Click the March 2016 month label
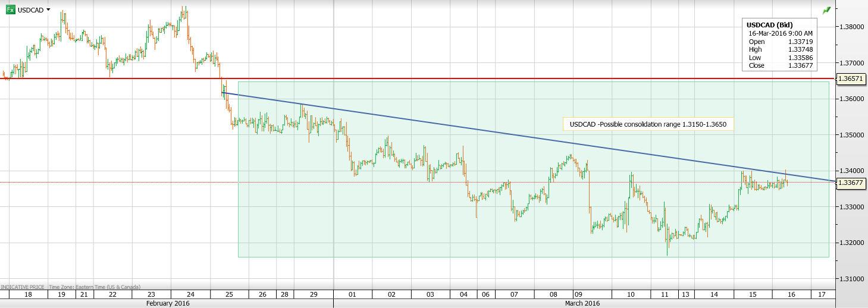The height and width of the screenshot is (308, 868). 582,303
